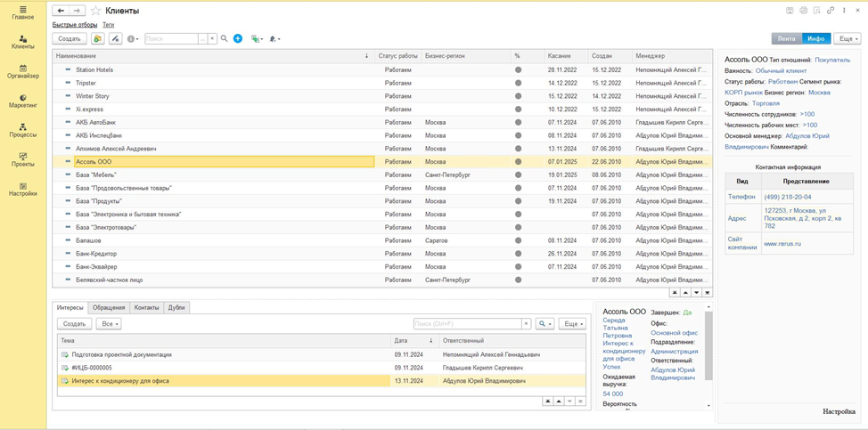Screen dimensions: 868x430
Task: Click the create group folder icon
Action: click(98, 38)
